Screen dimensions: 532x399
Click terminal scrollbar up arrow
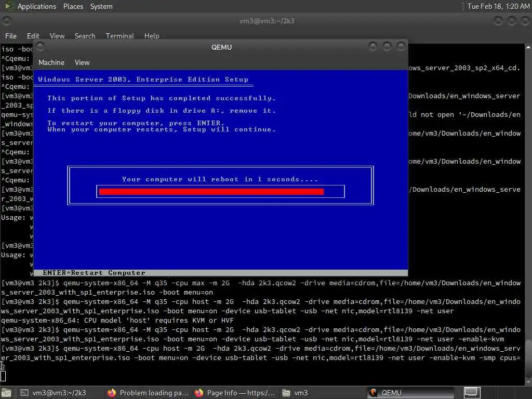[x=528, y=47]
